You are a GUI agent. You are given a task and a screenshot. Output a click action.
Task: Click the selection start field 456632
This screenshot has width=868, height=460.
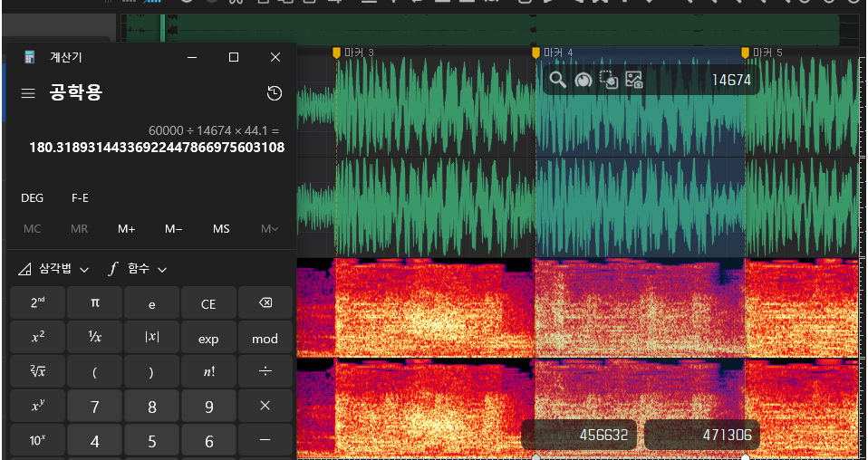580,435
